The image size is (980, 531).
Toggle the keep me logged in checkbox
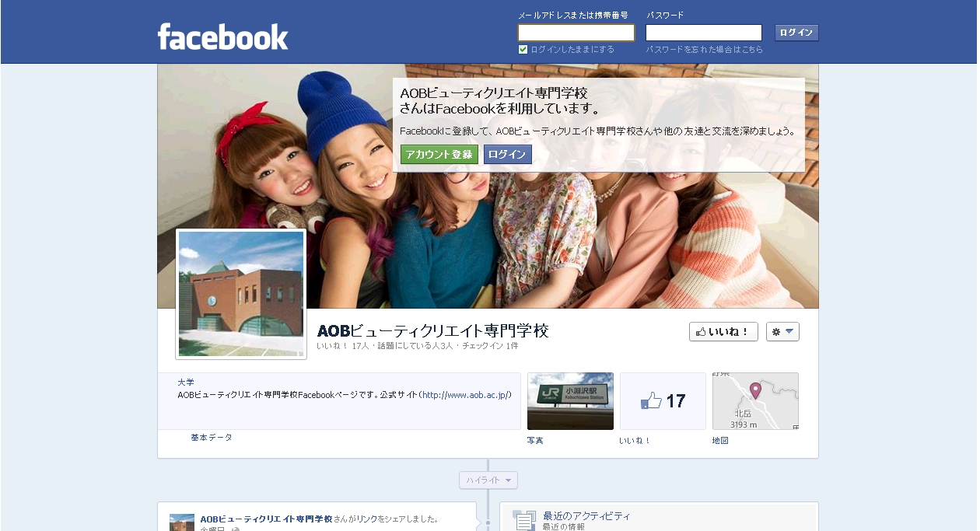(x=523, y=50)
